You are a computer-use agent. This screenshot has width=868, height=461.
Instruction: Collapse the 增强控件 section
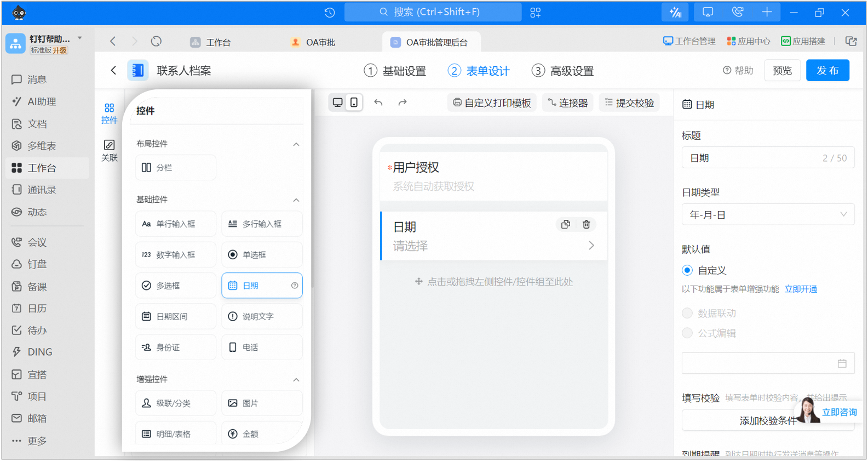296,379
